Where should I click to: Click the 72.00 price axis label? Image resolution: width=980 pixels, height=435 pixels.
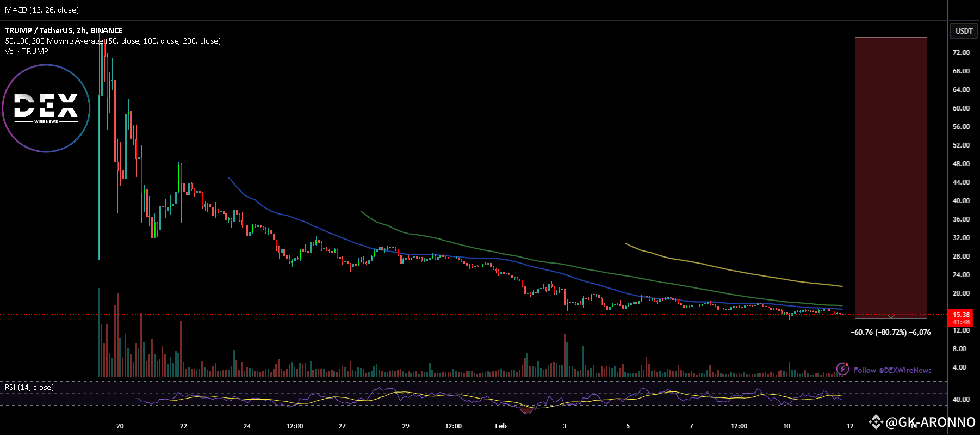(961, 52)
